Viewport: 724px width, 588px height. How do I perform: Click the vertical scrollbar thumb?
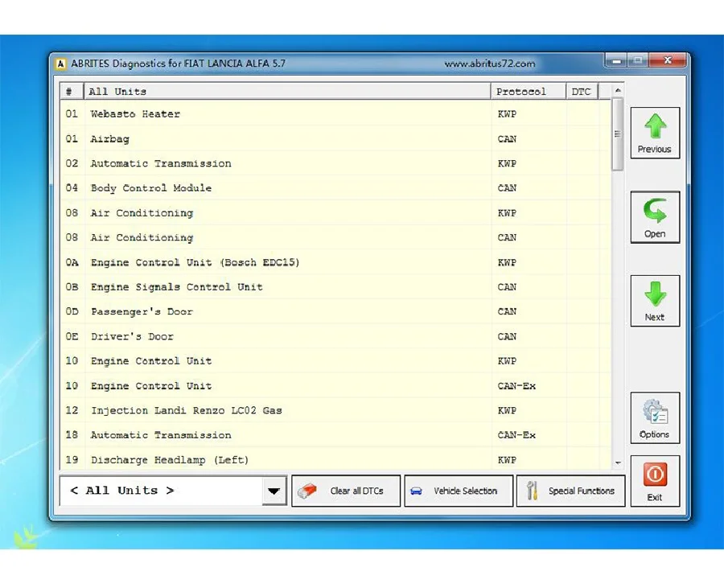(618, 134)
